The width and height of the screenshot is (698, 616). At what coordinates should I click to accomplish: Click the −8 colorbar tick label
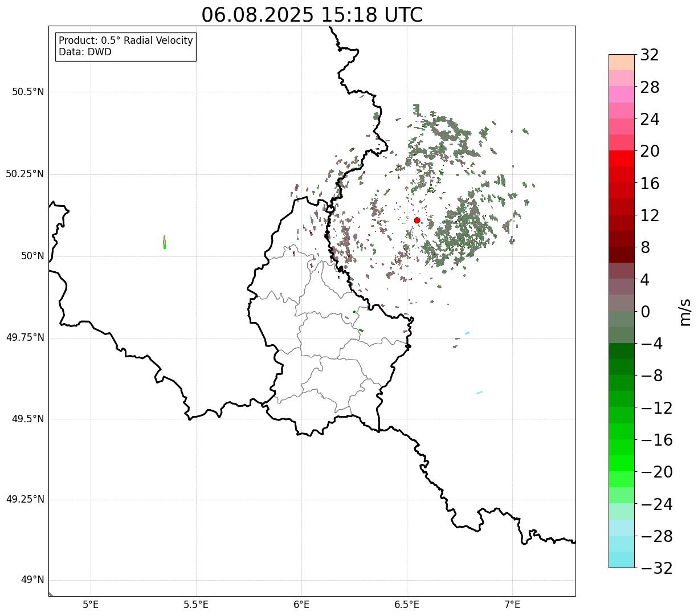point(651,376)
